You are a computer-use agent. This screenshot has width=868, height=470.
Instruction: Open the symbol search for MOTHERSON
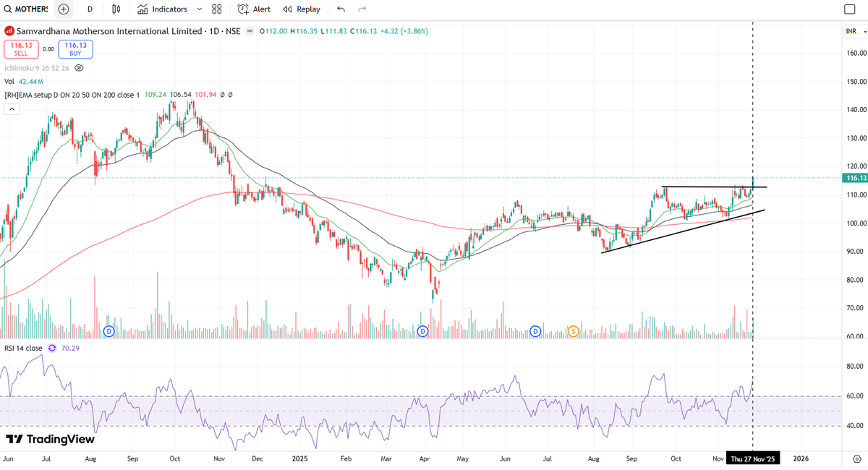[27, 9]
